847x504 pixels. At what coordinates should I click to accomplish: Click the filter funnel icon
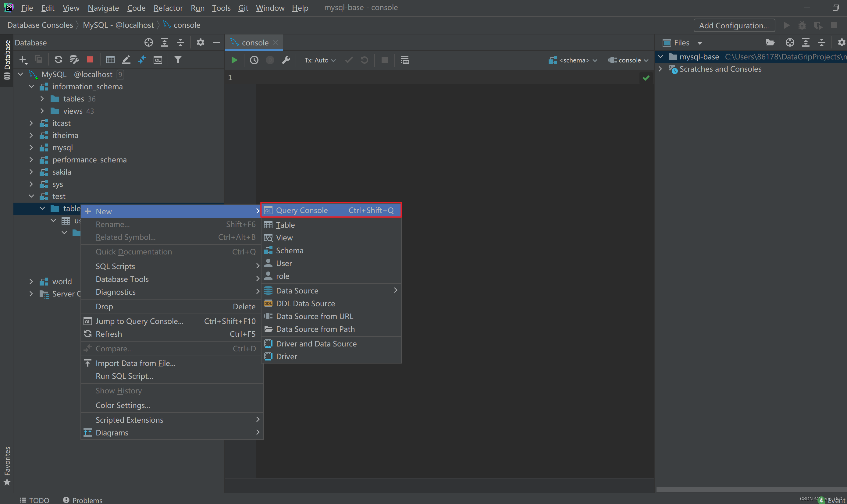point(178,60)
